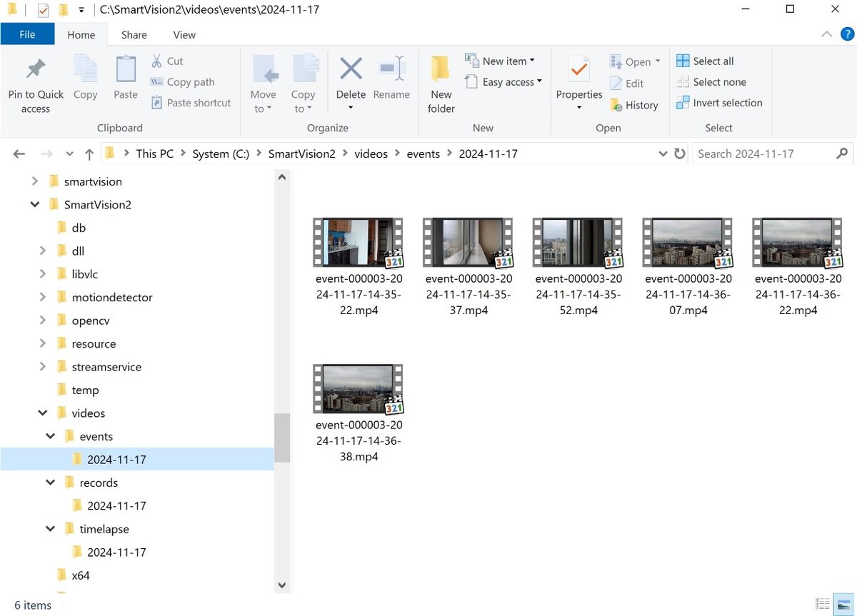Switch to the View tab
Screen dimensions: 857x616
(x=184, y=34)
